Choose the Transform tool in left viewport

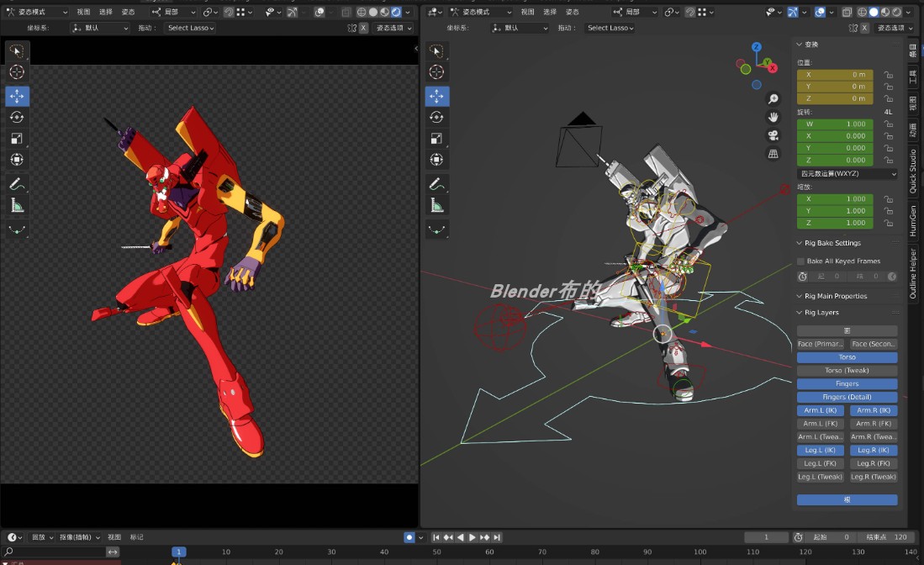point(17,160)
